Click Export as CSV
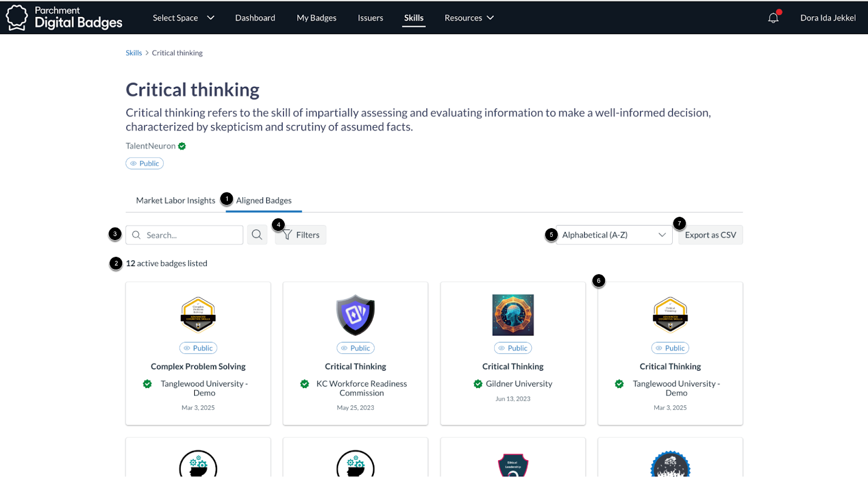Image resolution: width=868 pixels, height=477 pixels. (x=710, y=235)
